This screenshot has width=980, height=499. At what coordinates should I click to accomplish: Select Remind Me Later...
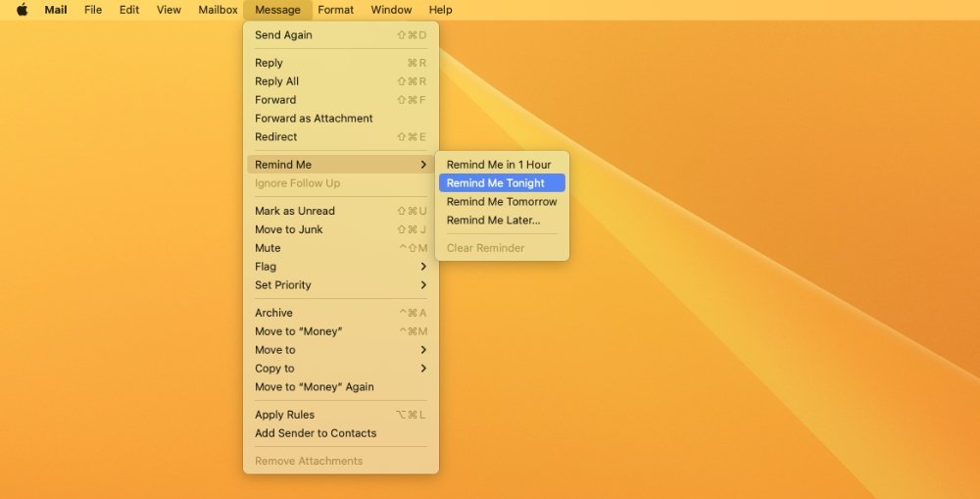pos(502,221)
